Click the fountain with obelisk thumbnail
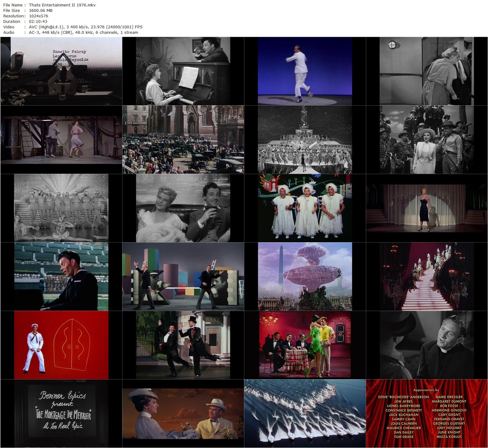 [x=305, y=277]
